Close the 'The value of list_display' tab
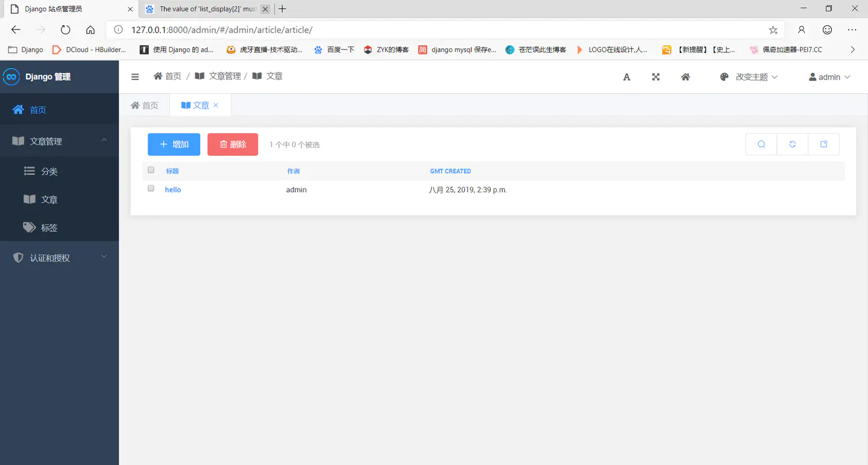This screenshot has width=868, height=465. pyautogui.click(x=265, y=9)
